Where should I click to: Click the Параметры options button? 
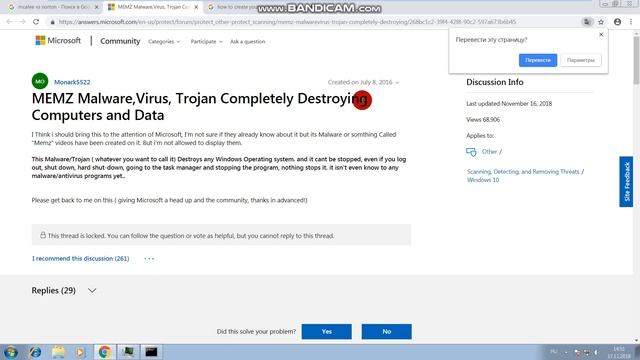(580, 60)
